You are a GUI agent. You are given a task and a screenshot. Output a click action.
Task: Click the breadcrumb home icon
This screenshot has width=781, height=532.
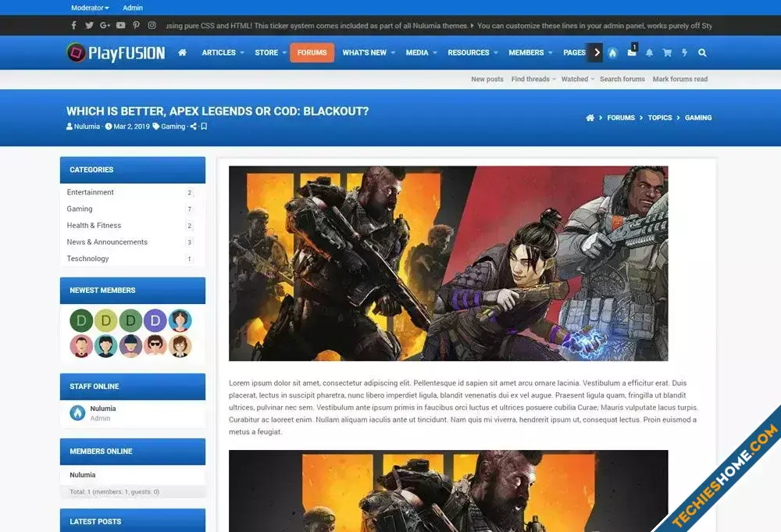tap(590, 117)
